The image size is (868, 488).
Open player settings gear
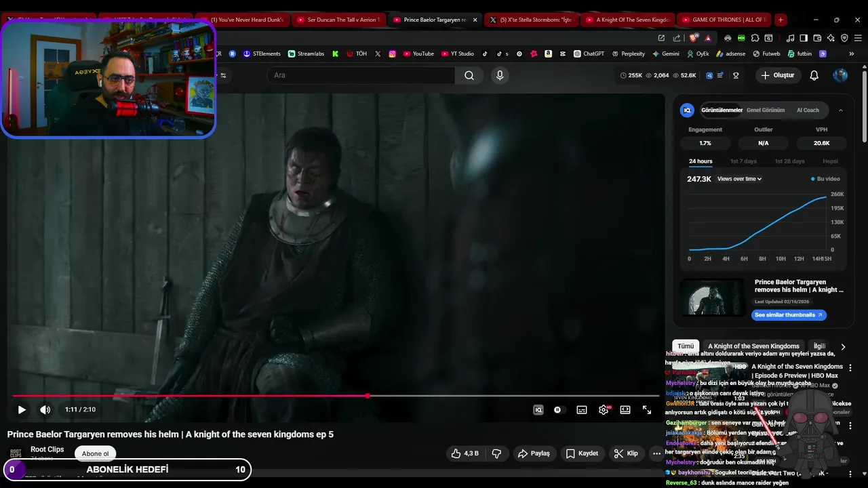coord(604,409)
